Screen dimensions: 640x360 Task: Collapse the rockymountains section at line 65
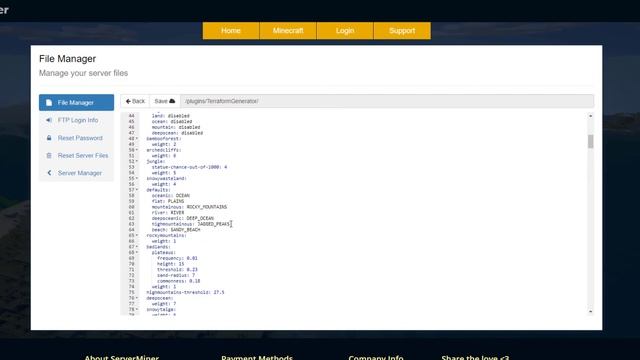[x=137, y=236]
